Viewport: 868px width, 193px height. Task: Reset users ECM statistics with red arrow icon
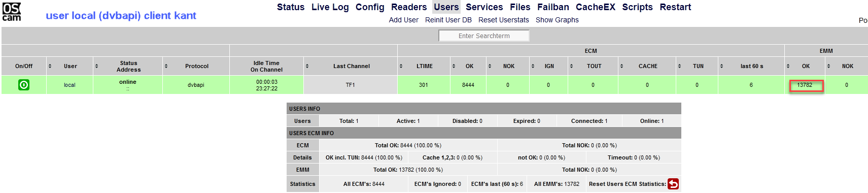pyautogui.click(x=673, y=184)
